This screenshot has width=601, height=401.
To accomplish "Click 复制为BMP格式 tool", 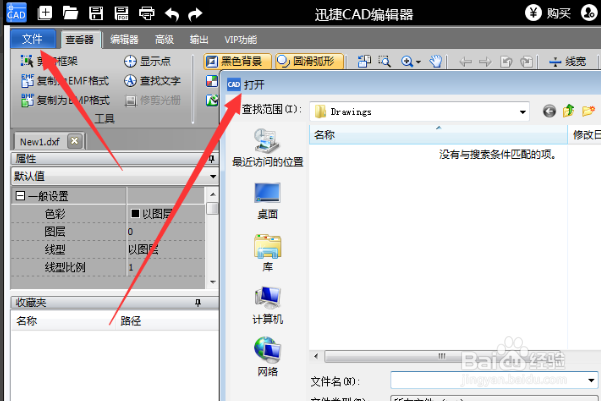I will coord(65,100).
